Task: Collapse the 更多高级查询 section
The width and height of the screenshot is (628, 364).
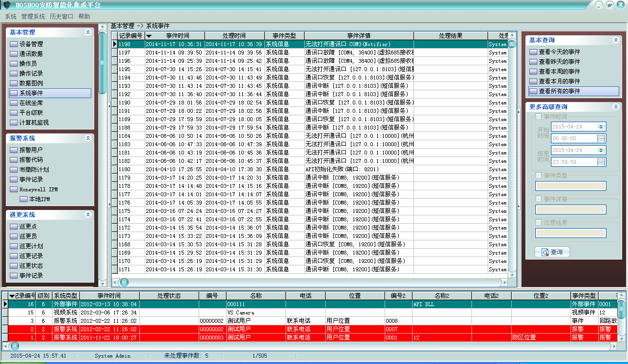Action: point(616,106)
